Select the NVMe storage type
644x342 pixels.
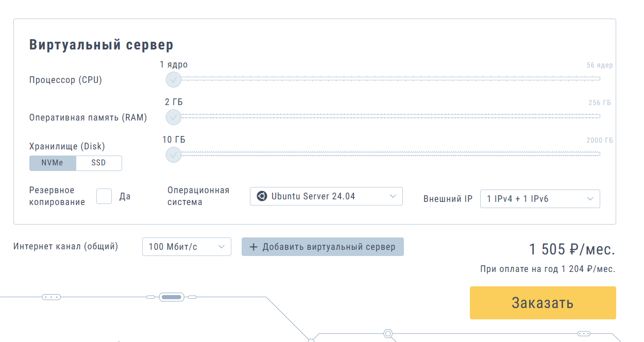(x=53, y=163)
